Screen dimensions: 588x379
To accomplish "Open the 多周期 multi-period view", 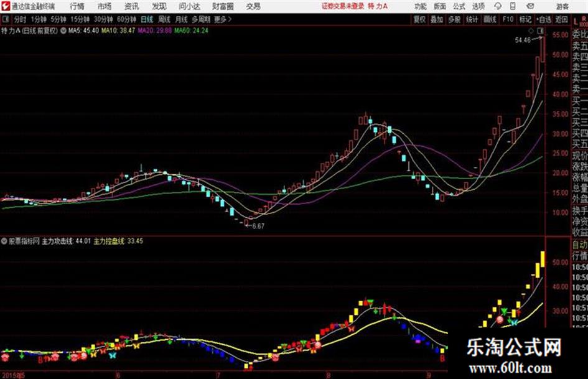I will tap(202, 19).
